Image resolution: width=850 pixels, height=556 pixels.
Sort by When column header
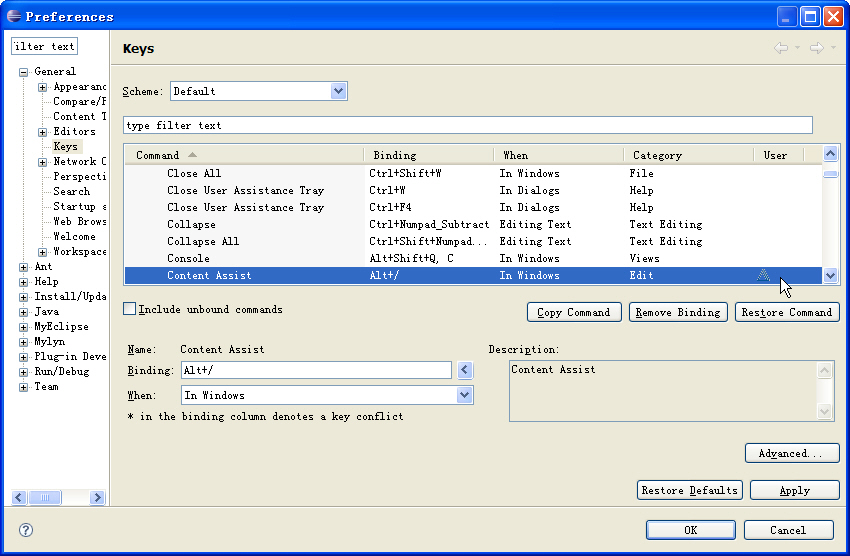tap(559, 156)
